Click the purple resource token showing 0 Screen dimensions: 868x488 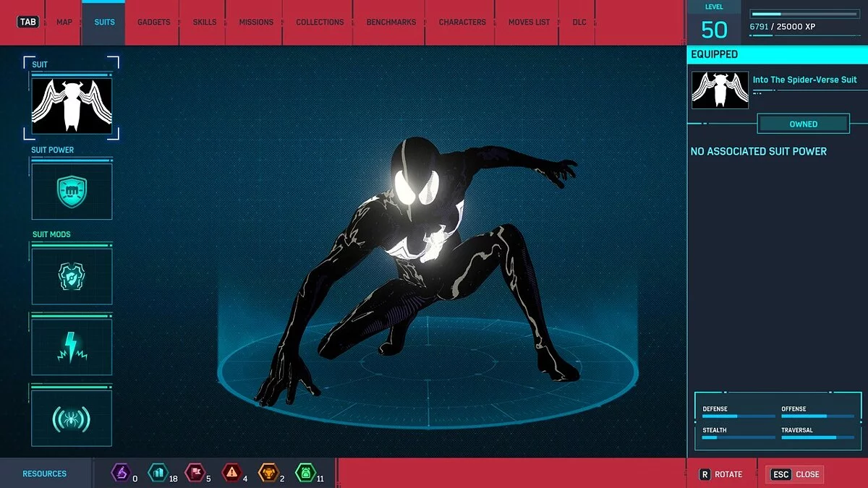click(120, 474)
